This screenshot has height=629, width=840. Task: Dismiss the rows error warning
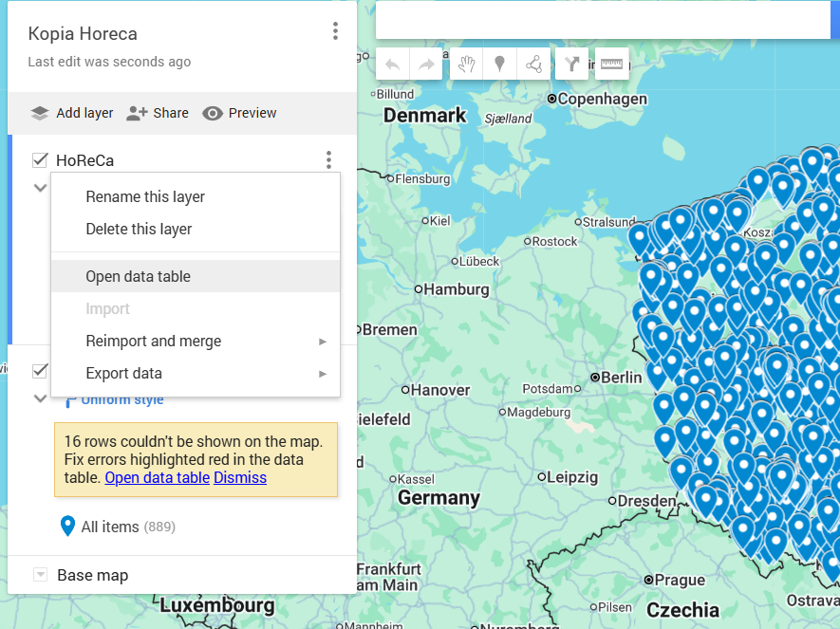point(240,478)
